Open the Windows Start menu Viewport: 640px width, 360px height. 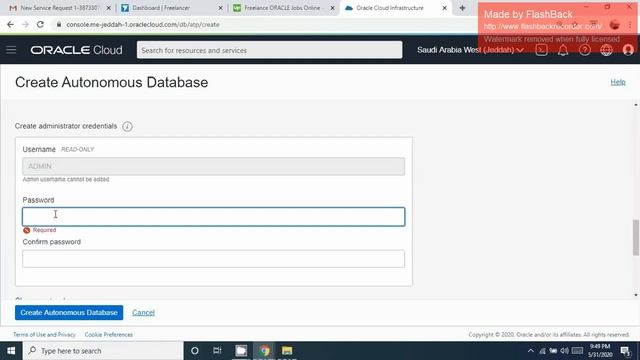(11, 351)
